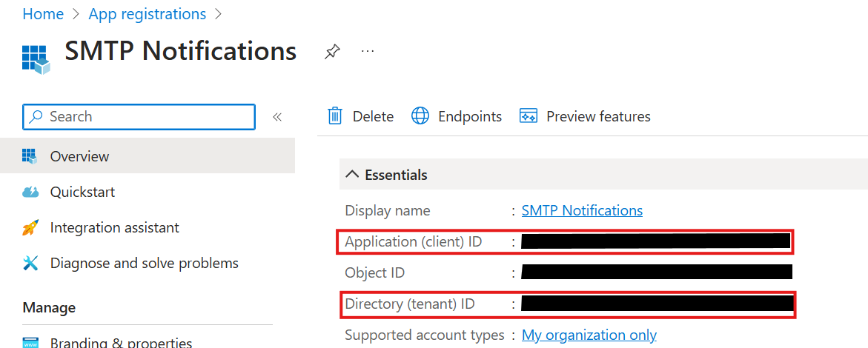The width and height of the screenshot is (868, 348).
Task: Go to Home breadcrumb link
Action: (x=43, y=14)
